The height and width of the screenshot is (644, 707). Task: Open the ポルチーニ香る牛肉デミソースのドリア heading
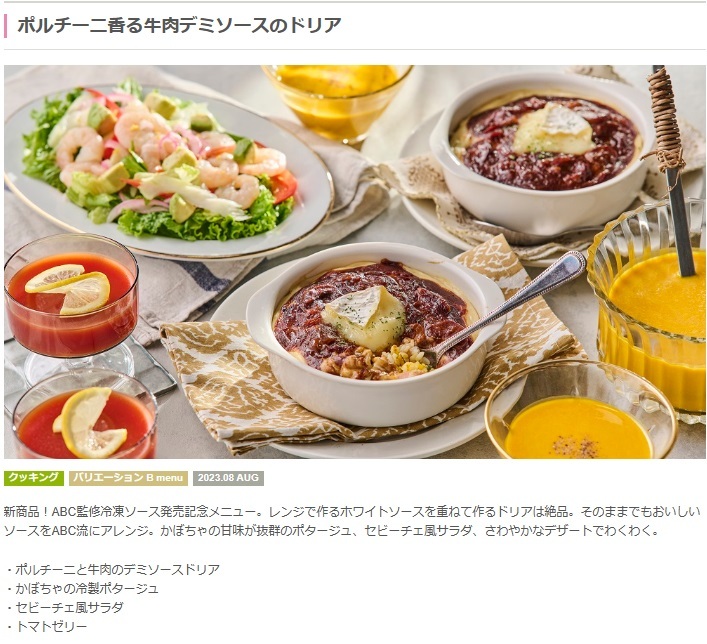click(x=179, y=25)
